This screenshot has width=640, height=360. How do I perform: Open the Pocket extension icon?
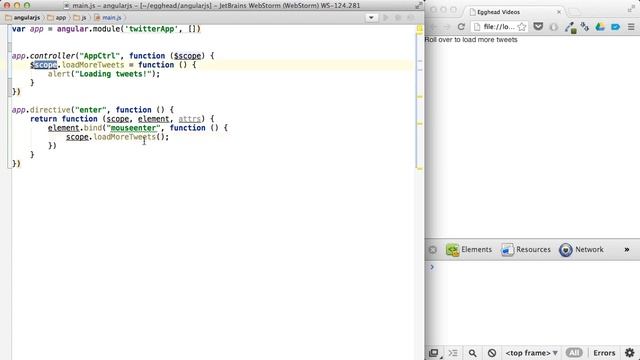pos(538,27)
